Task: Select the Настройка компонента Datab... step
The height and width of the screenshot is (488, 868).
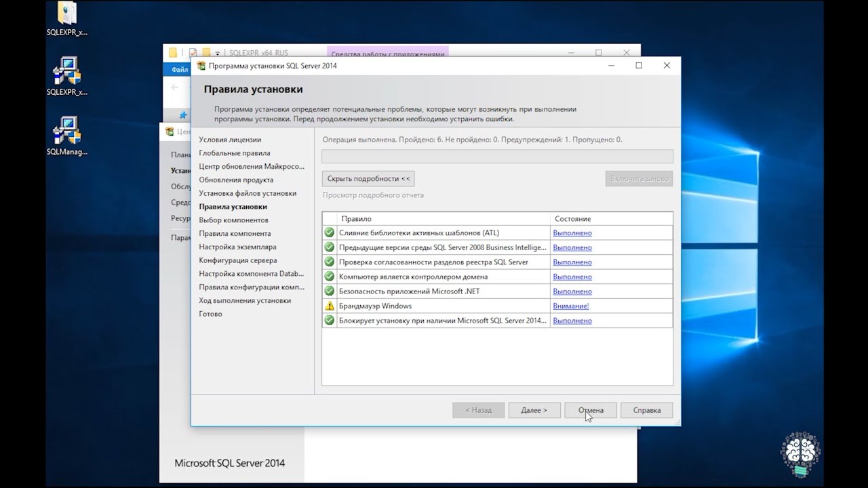Action: point(252,274)
